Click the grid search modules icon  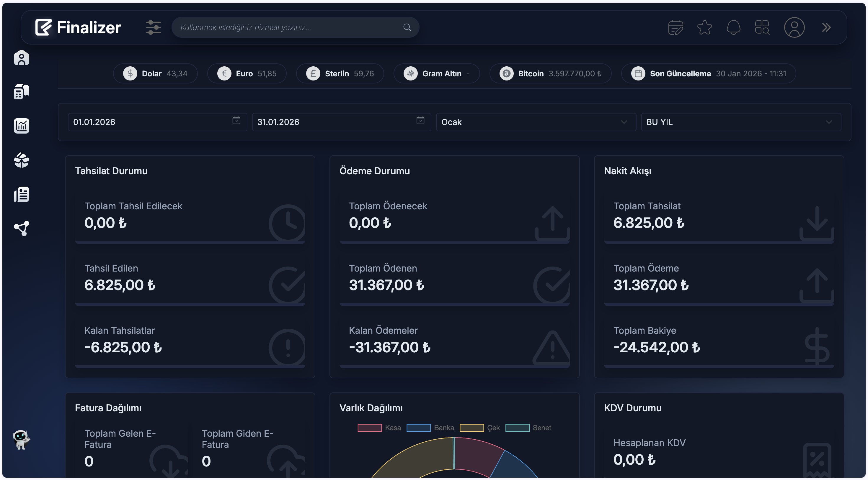point(762,28)
